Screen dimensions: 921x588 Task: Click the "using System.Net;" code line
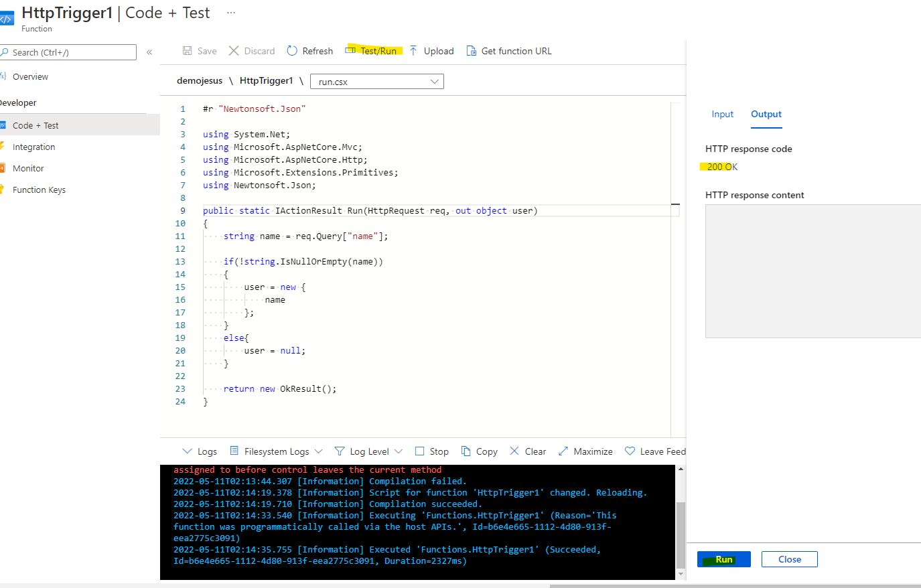pyautogui.click(x=246, y=134)
